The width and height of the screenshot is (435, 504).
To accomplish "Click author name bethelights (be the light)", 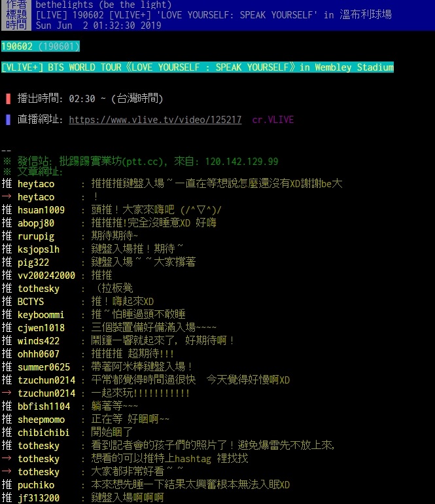I will click(103, 4).
